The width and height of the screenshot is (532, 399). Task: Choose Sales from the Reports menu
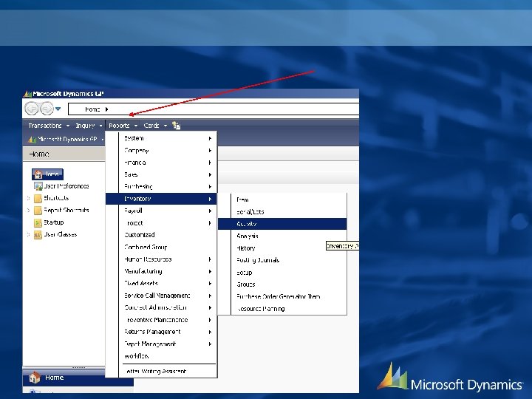(161, 174)
